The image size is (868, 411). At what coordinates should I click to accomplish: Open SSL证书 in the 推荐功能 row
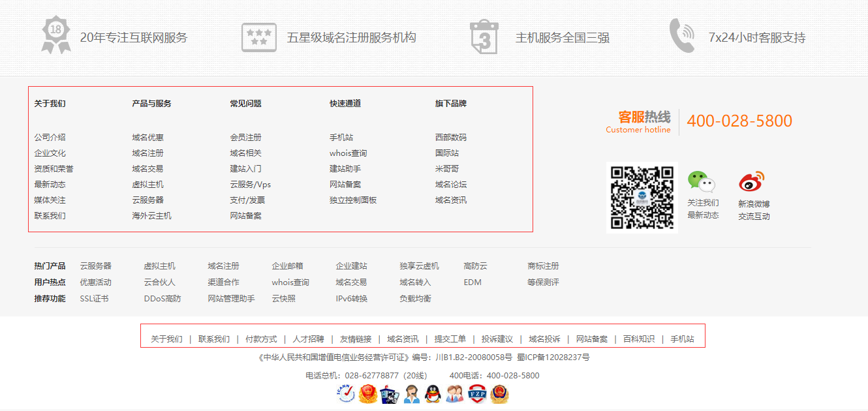pyautogui.click(x=94, y=299)
